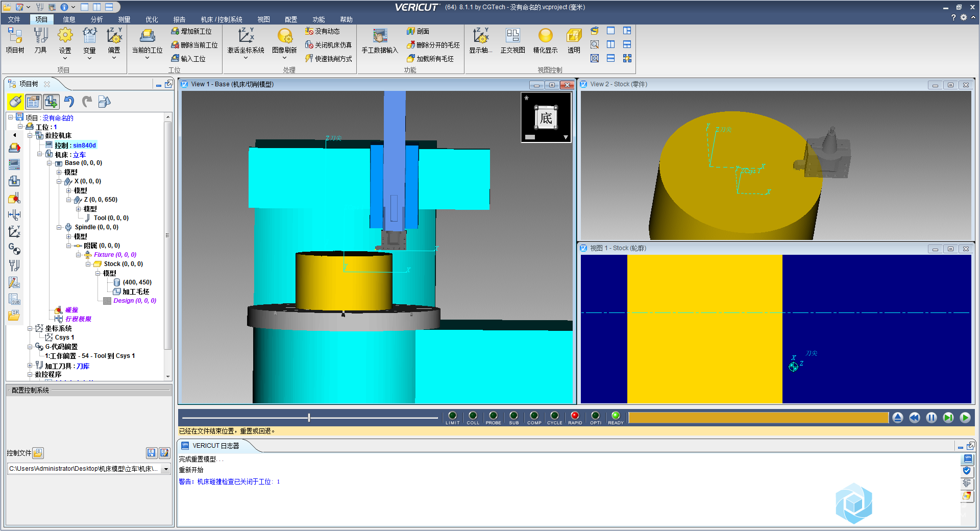Image resolution: width=980 pixels, height=531 pixels.
Task: Click 删除分开的毛坯 tool
Action: click(433, 45)
